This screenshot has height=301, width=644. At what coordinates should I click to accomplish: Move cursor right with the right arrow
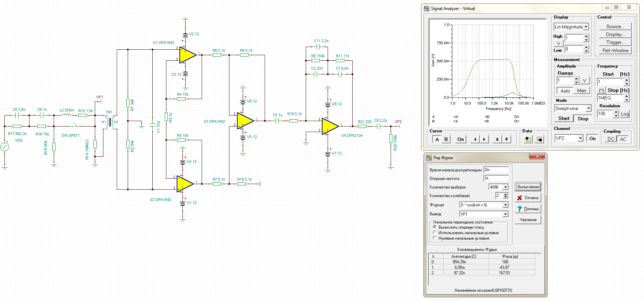pos(484,139)
